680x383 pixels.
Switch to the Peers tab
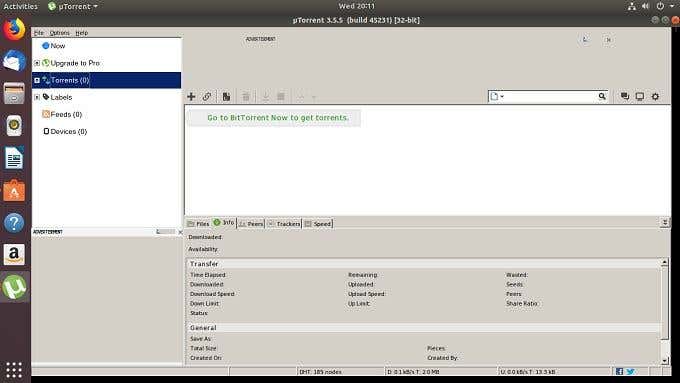click(x=251, y=224)
